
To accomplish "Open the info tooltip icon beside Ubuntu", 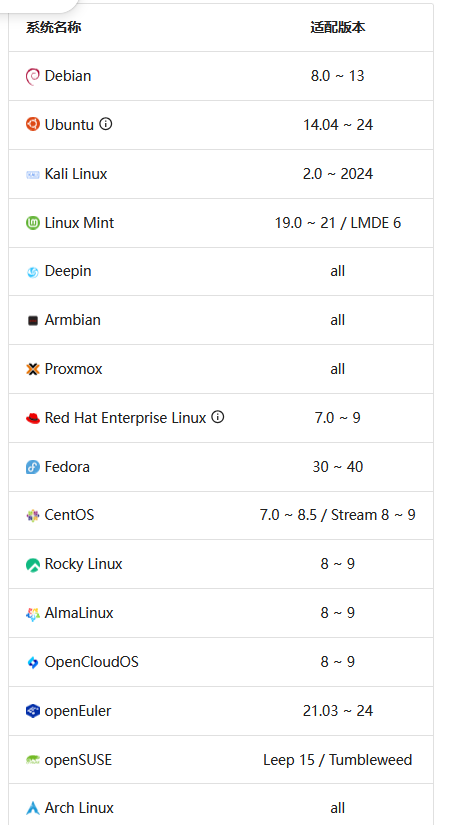I will (106, 124).
